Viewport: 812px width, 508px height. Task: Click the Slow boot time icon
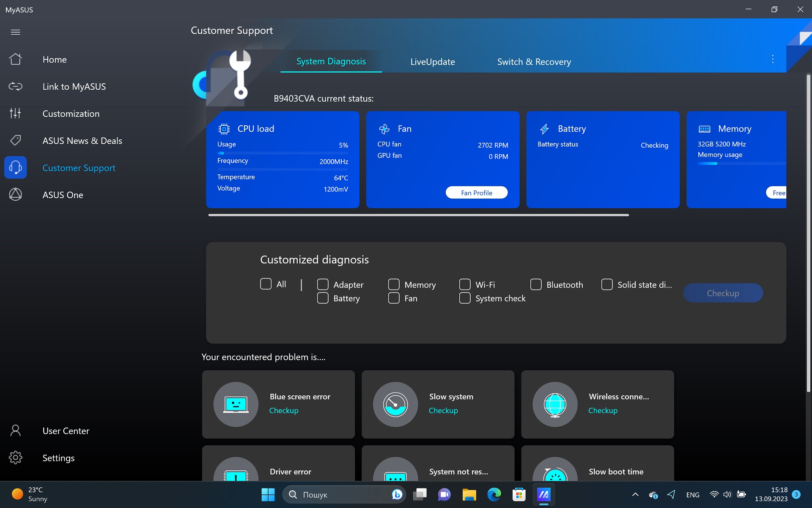(555, 469)
